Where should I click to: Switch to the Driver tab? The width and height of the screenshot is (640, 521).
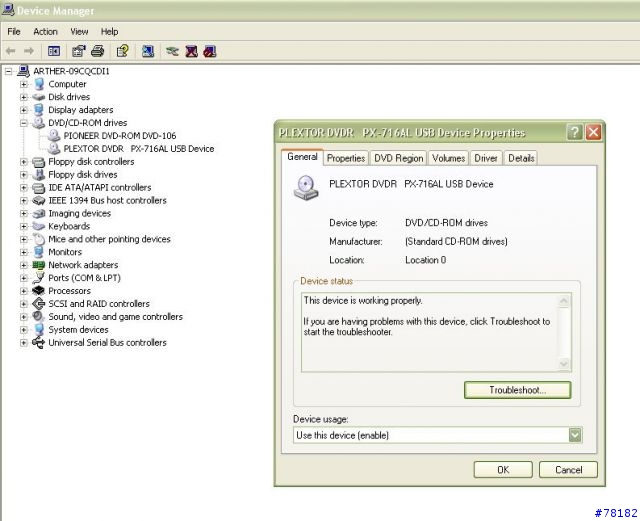click(486, 158)
